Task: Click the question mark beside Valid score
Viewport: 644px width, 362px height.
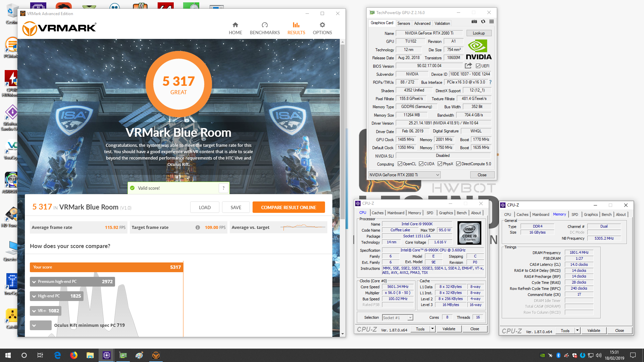Action: click(x=223, y=188)
